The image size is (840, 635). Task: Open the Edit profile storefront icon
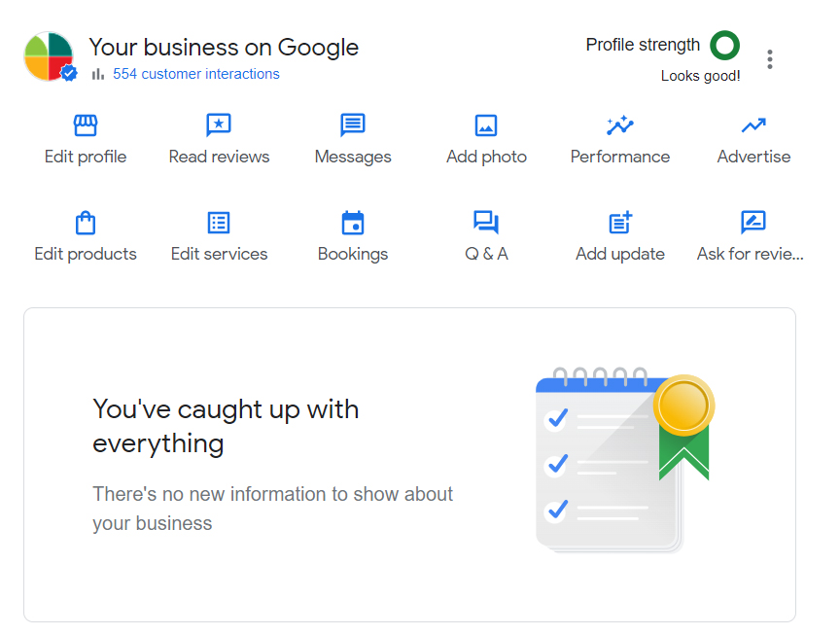(x=86, y=125)
